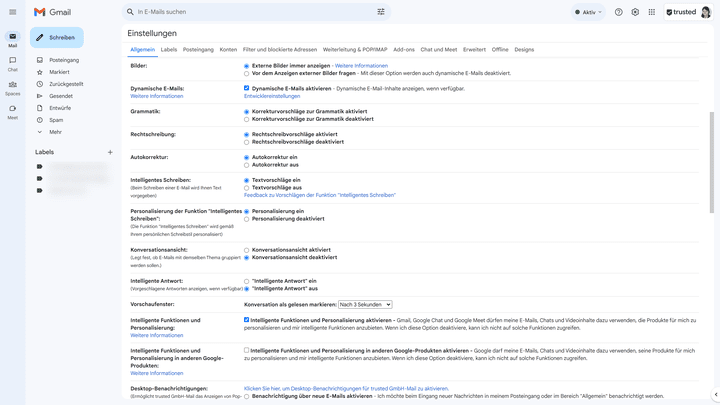Switch to the Konten tab

[228, 50]
